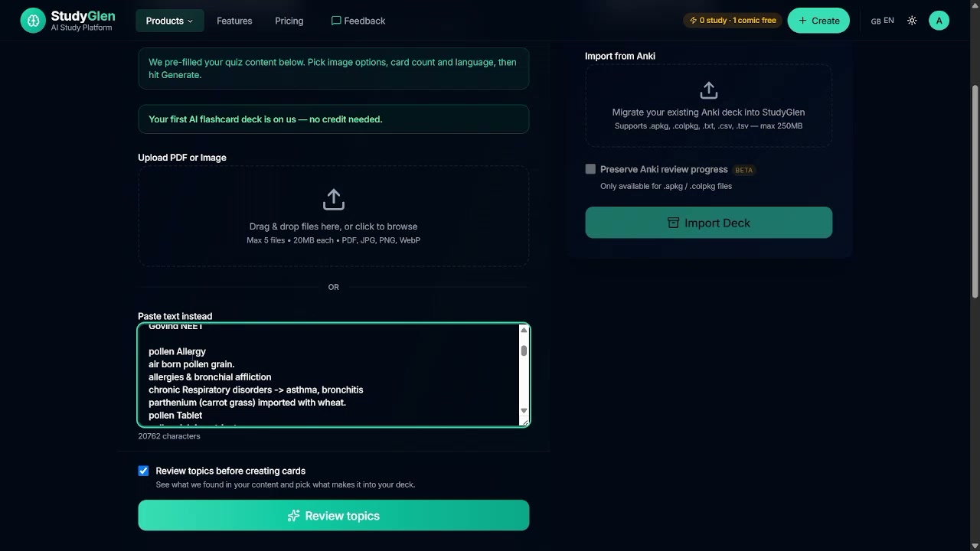Screen dimensions: 980x551
Task: Click the archive icon on Import Deck
Action: tap(673, 223)
